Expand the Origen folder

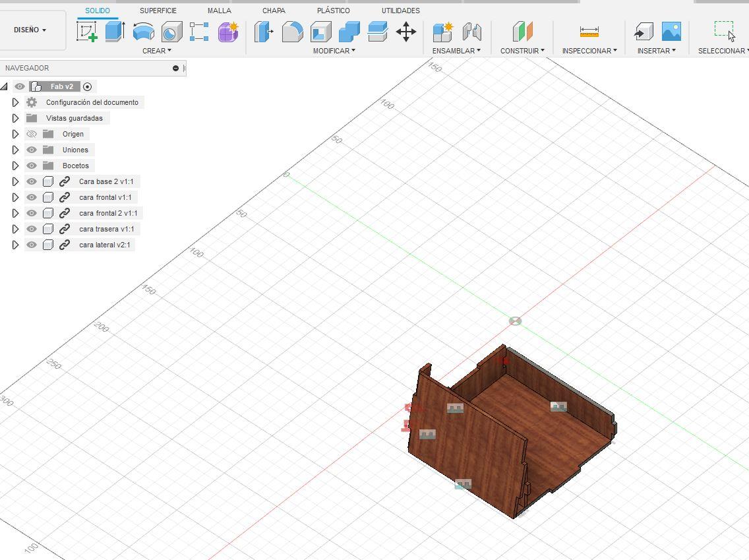(15, 134)
